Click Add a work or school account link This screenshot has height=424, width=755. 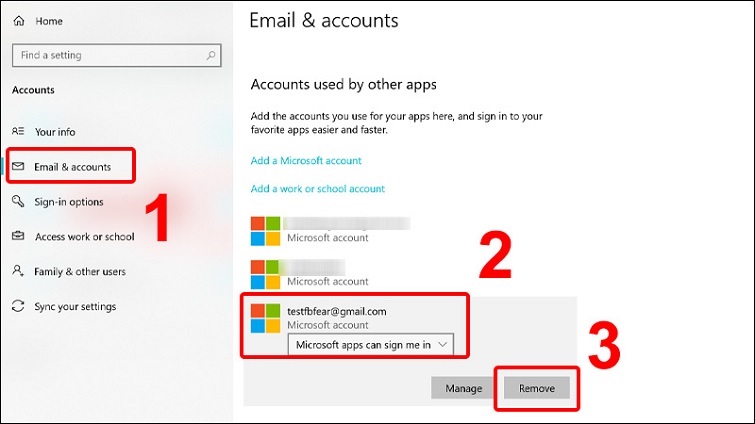pos(318,189)
